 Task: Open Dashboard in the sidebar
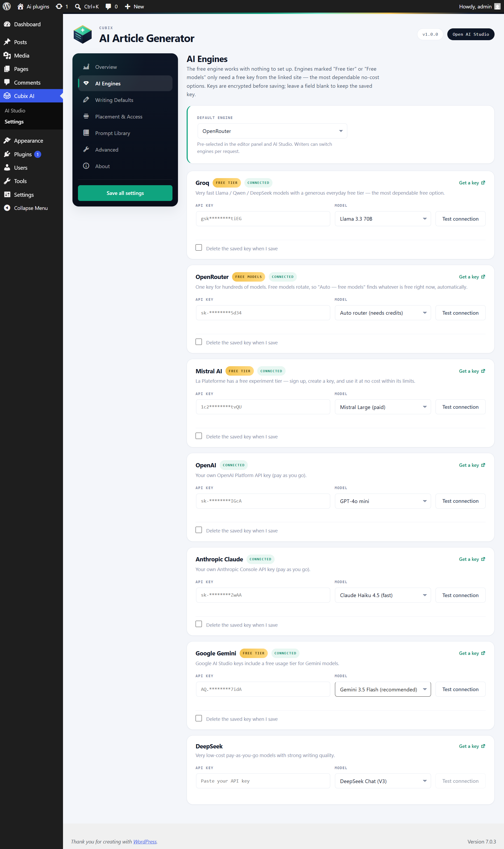pos(31,24)
